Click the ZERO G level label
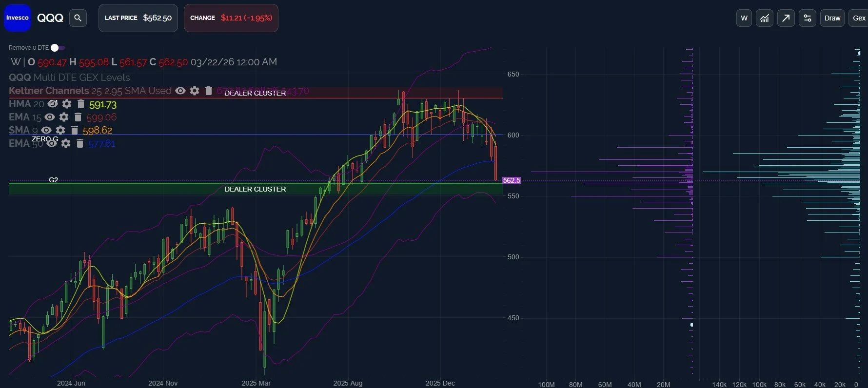The image size is (868, 388). [45, 139]
